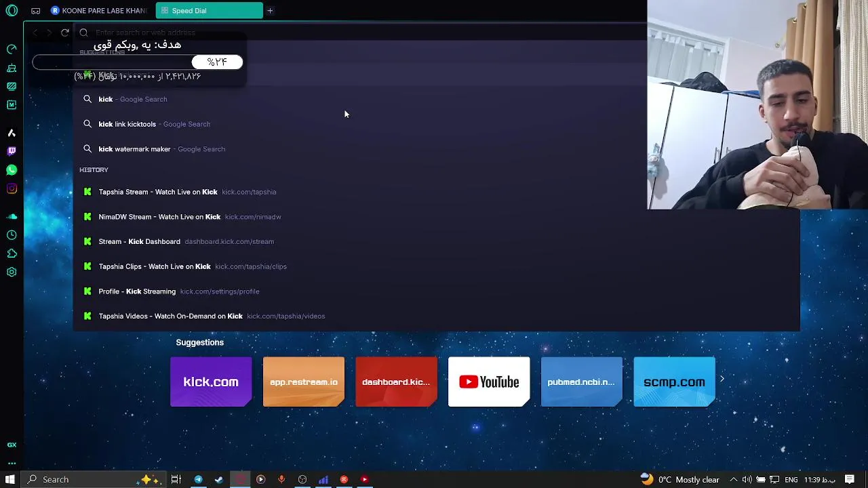This screenshot has height=488, width=868.
Task: Open Telegram from the taskbar
Action: click(x=198, y=479)
